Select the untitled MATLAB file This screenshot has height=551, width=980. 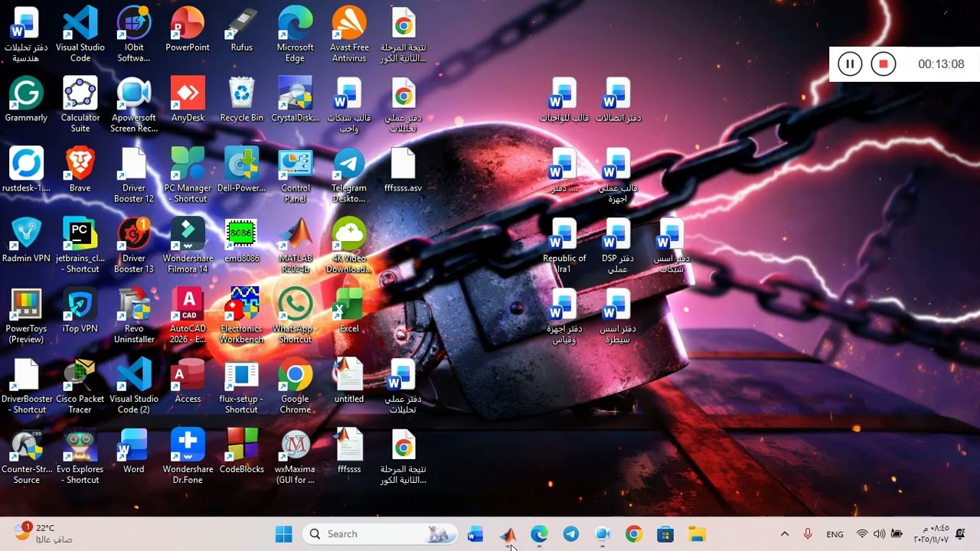tap(349, 382)
